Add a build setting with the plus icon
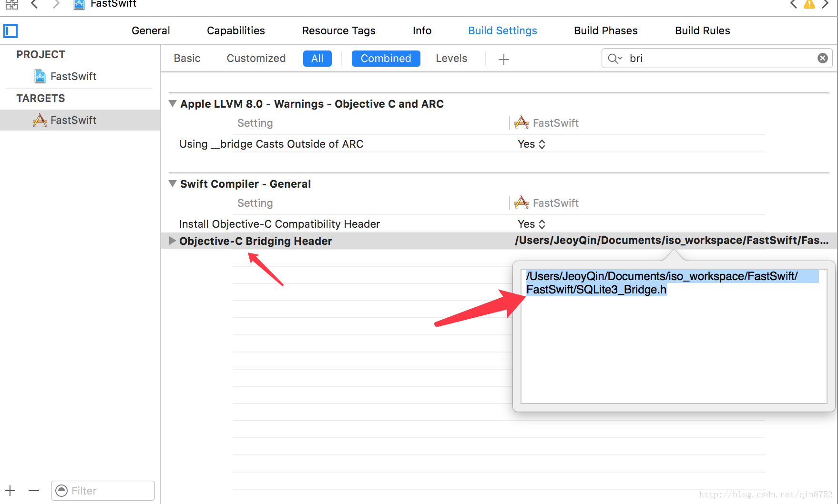This screenshot has height=504, width=838. [x=504, y=59]
